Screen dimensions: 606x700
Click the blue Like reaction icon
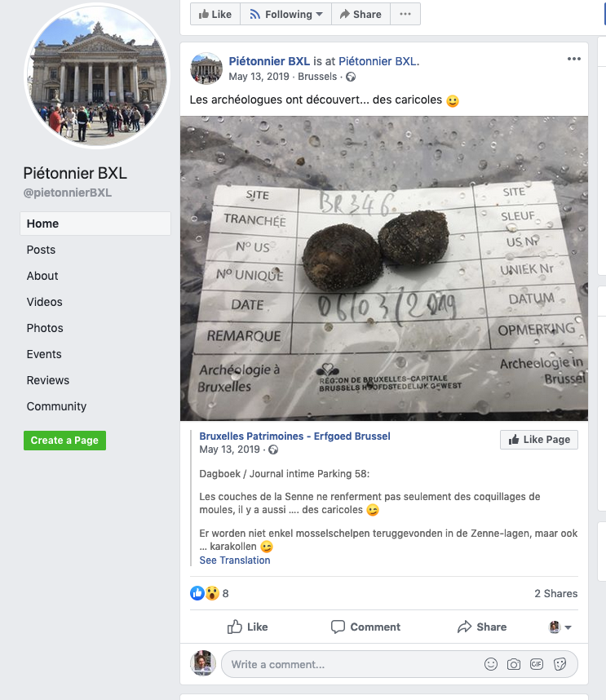click(x=197, y=593)
